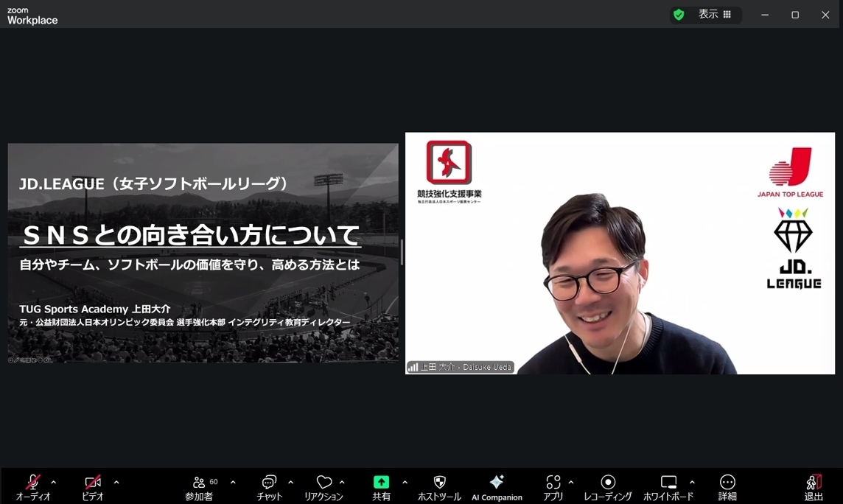Image resolution: width=843 pixels, height=504 pixels.
Task: Select the shared presentation slide
Action: (203, 253)
